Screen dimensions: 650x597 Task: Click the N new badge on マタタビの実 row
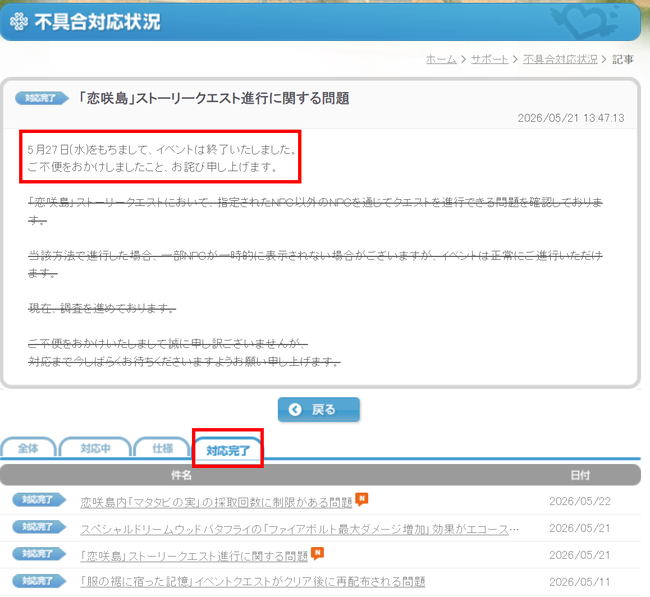(x=361, y=499)
